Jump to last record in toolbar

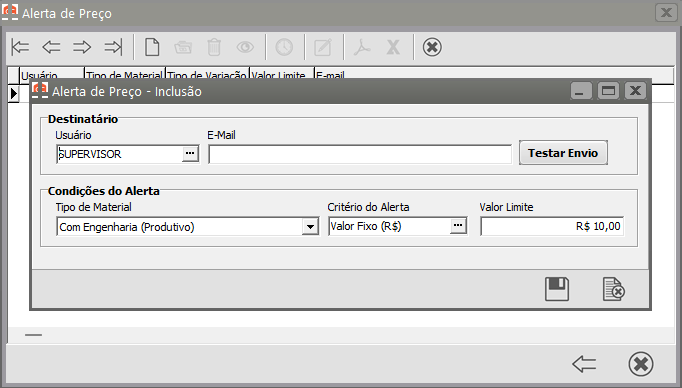tap(113, 47)
